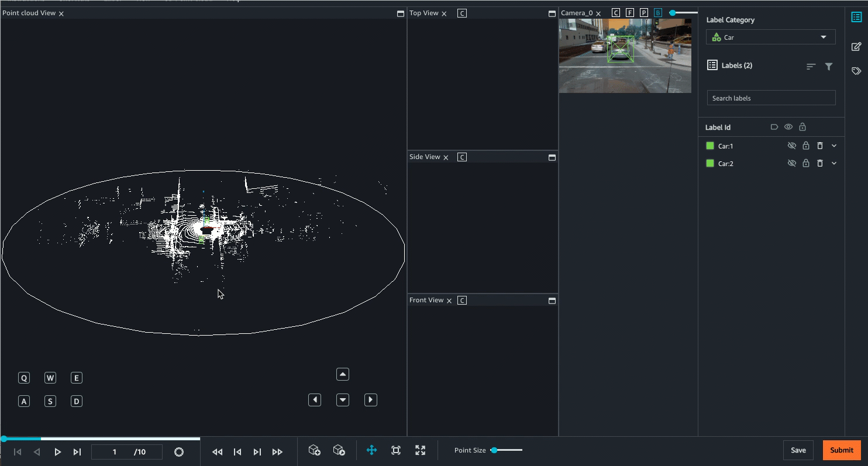Hide the Car:2 label
Screen dimensions: 868x466
point(791,163)
